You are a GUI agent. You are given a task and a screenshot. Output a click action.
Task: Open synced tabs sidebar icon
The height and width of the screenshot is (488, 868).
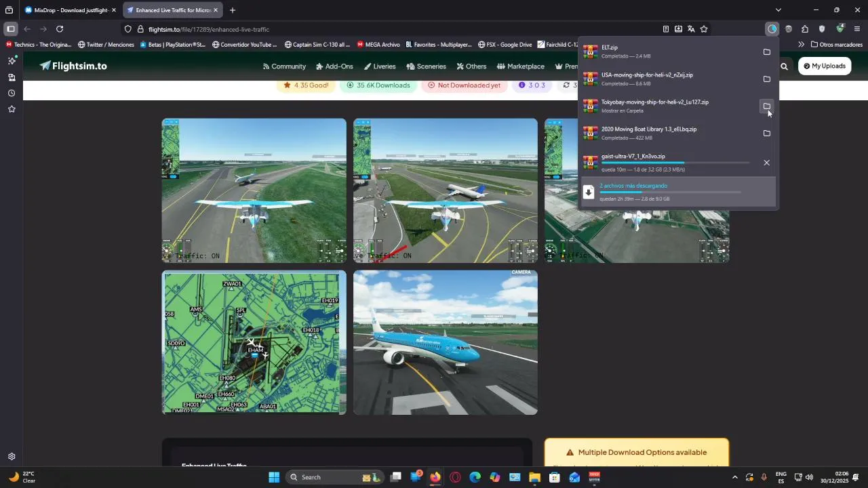[x=12, y=77]
